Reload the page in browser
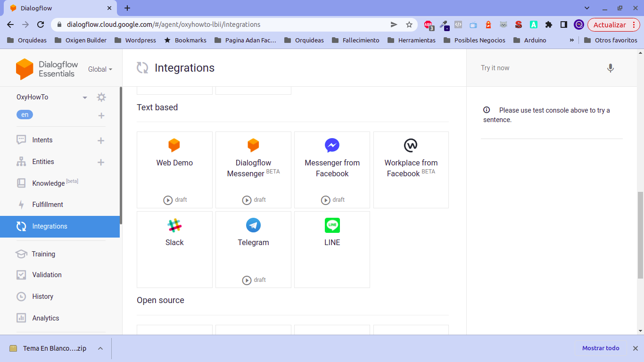Screen dimensions: 644x362 41,25
